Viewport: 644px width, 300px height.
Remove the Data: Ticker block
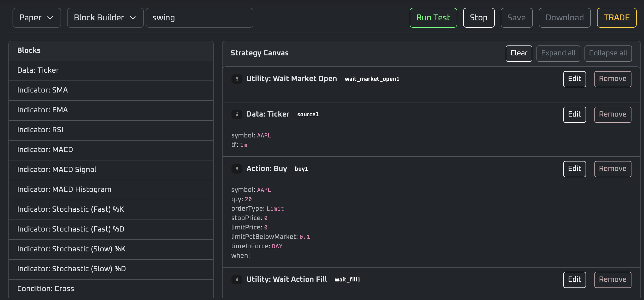[x=612, y=114]
